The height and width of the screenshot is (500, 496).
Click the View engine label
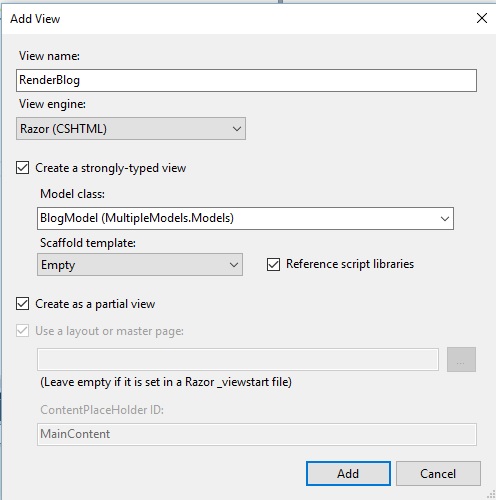tap(52, 104)
